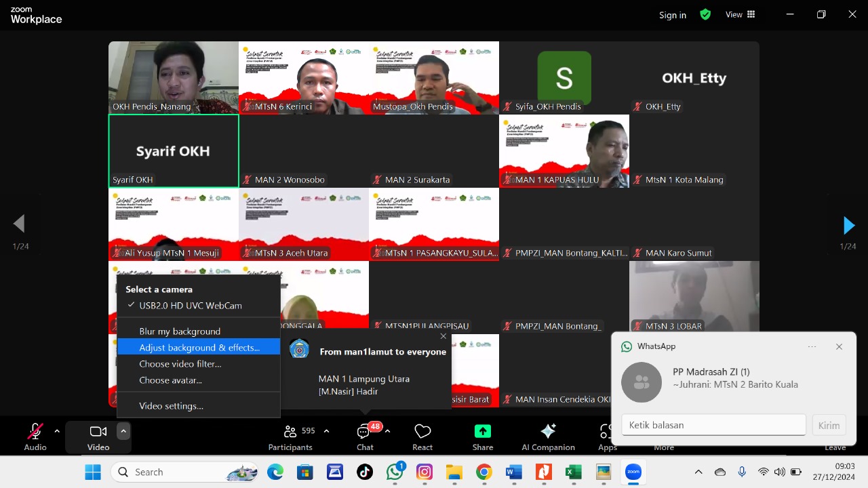Screen dimensions: 868x488
Task: Choose Video settings from menu
Action: coord(171,406)
